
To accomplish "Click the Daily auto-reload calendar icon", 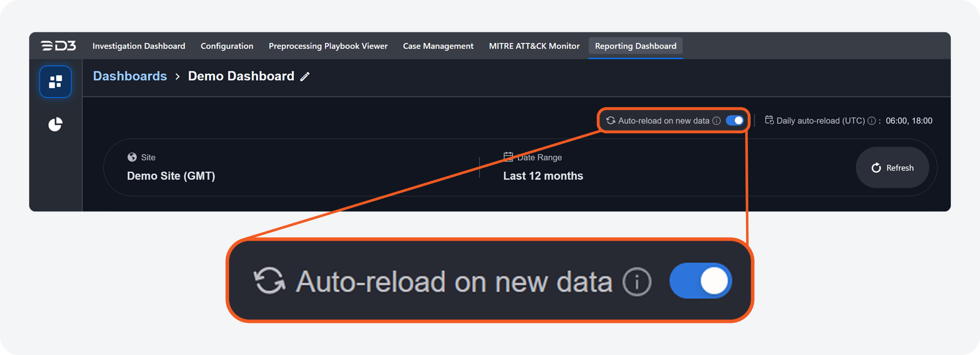I will point(769,120).
